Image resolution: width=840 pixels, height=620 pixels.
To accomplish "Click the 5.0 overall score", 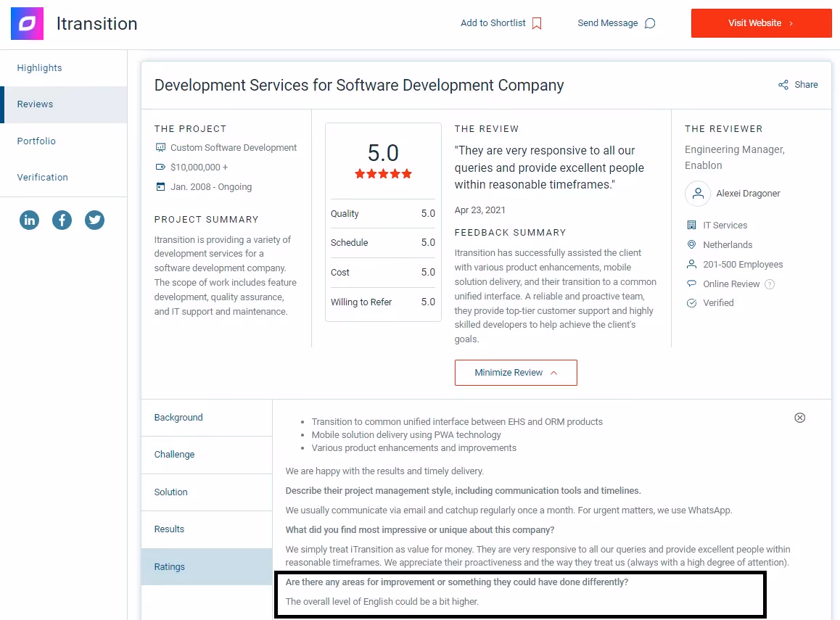I will (383, 153).
